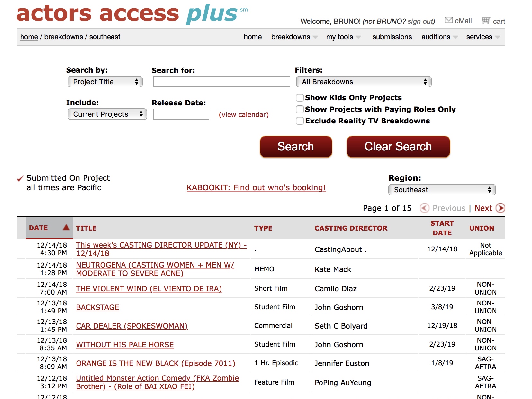Sort by START DATE column header

click(x=442, y=228)
